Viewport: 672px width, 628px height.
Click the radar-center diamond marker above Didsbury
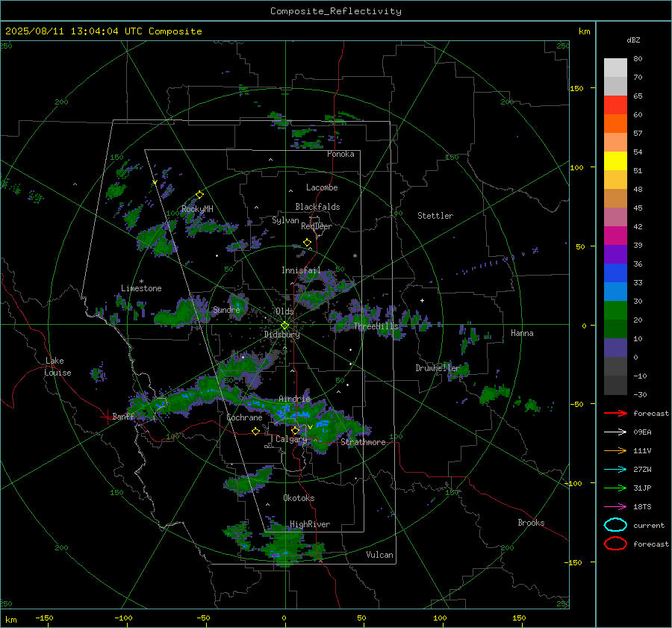pos(285,326)
